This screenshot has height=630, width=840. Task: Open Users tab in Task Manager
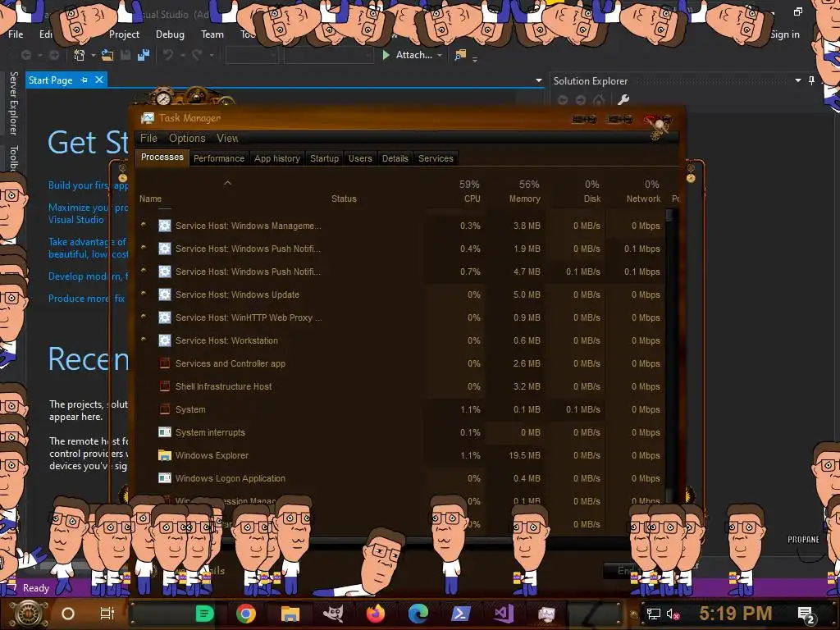pyautogui.click(x=360, y=158)
